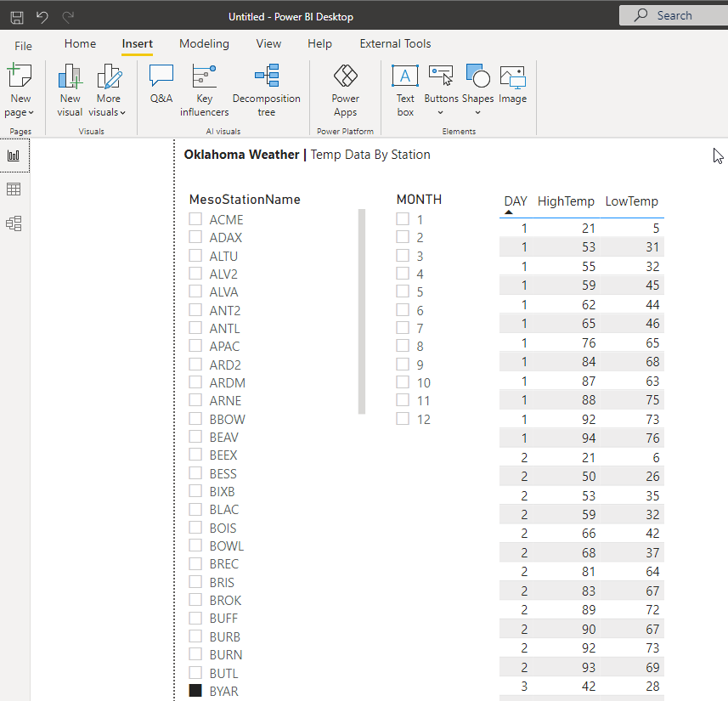The width and height of the screenshot is (728, 701).
Task: Switch to Data view in sidebar
Action: (x=14, y=189)
